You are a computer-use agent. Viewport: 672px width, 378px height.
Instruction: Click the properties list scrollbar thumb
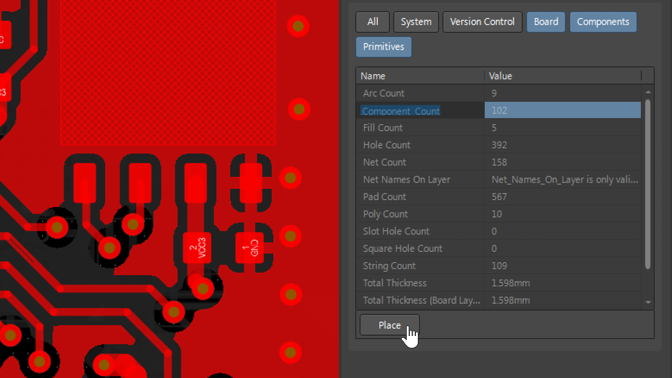(648, 184)
